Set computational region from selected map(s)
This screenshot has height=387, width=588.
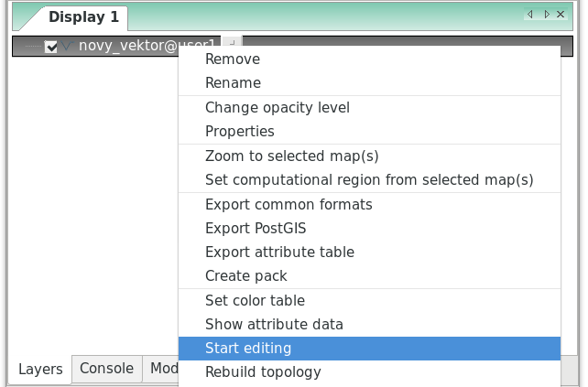pyautogui.click(x=369, y=180)
